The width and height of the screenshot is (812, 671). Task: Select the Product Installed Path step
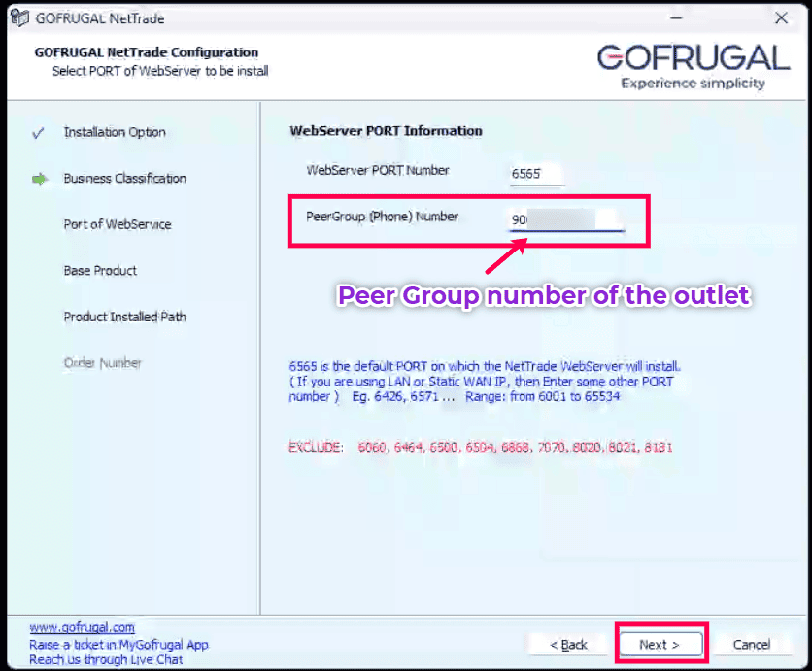[x=124, y=317]
